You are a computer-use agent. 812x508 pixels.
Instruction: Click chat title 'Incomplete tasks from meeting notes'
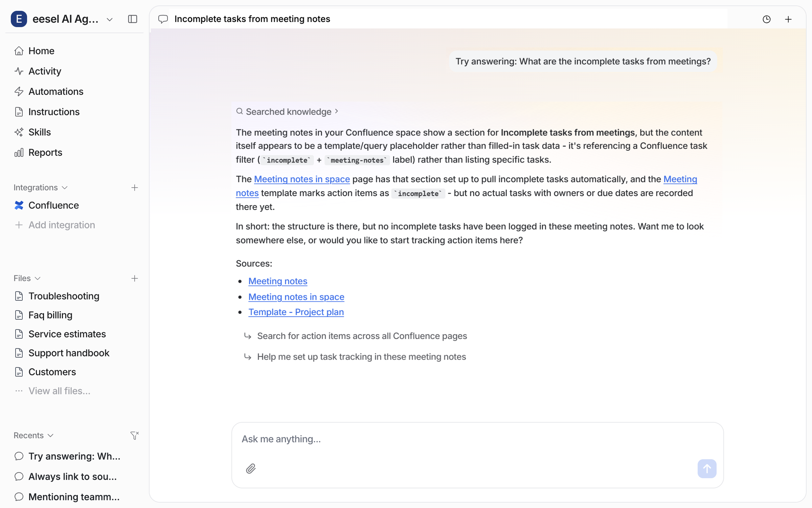point(252,19)
